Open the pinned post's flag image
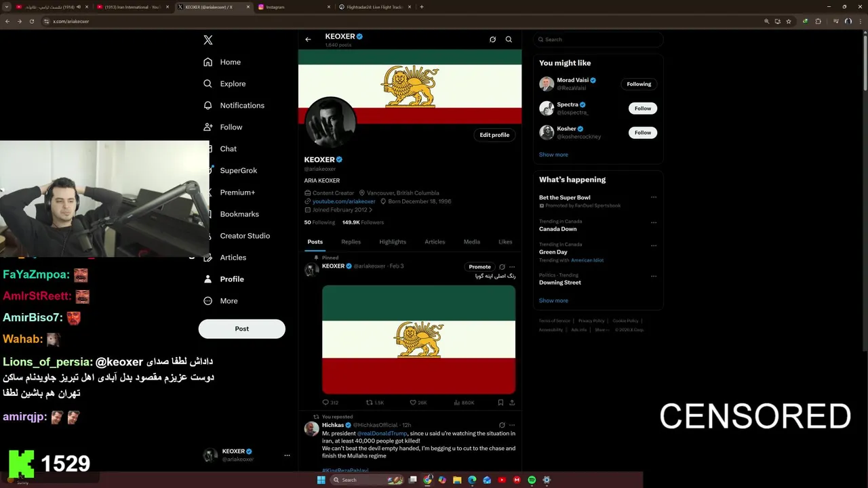Screen dimensions: 868x488 418,340
